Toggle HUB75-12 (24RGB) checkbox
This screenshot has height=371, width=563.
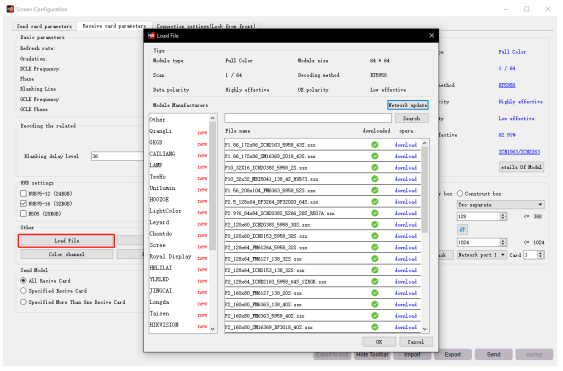23,194
